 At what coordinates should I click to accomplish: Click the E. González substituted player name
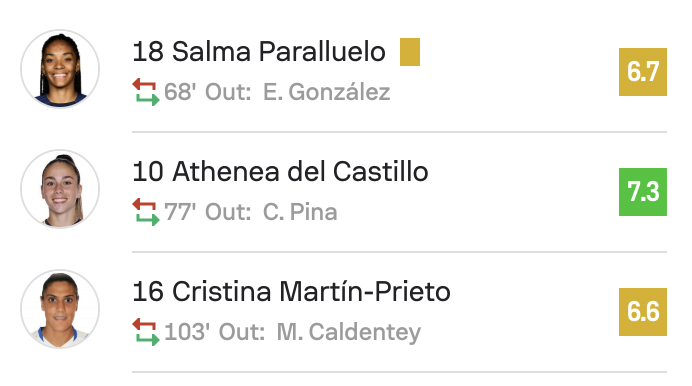click(x=327, y=92)
